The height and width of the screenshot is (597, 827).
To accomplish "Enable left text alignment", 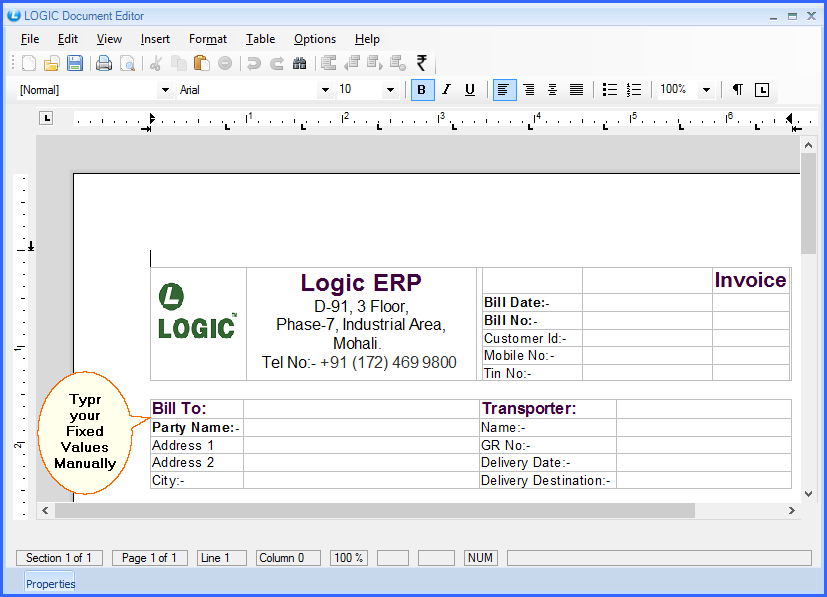I will point(504,90).
